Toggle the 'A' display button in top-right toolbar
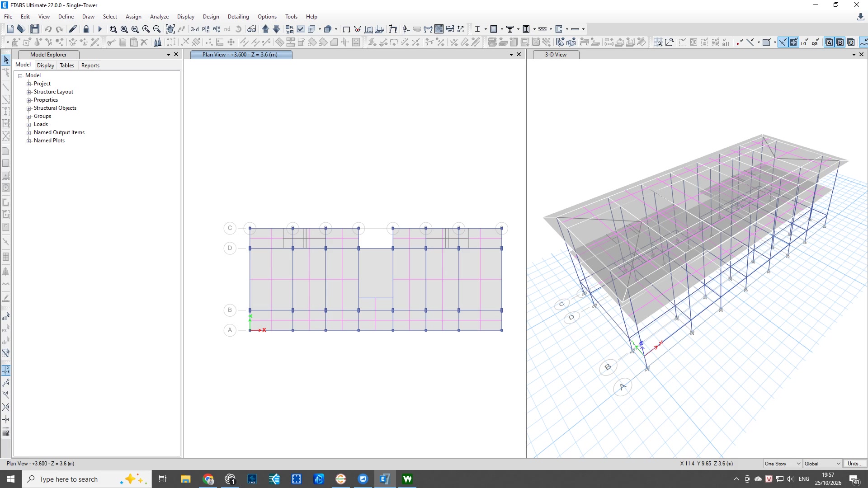 (x=829, y=42)
